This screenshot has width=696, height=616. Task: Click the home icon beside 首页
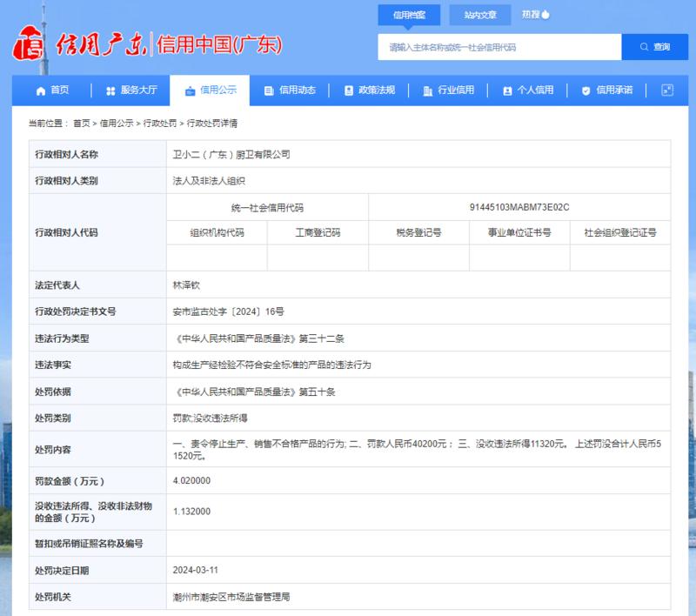[41, 91]
